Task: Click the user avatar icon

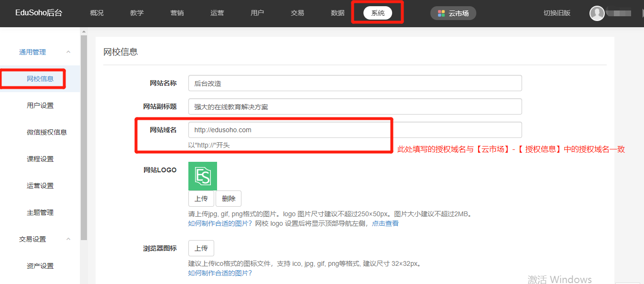Action: tap(597, 13)
